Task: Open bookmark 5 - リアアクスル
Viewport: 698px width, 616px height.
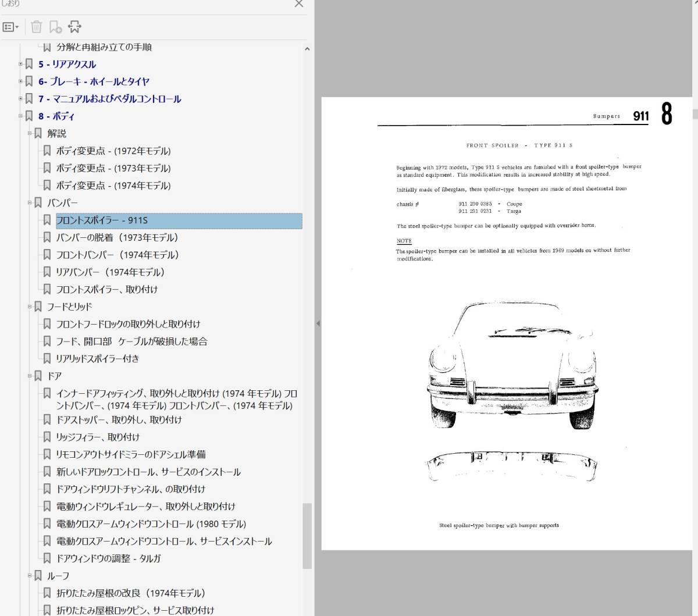Action: point(67,64)
